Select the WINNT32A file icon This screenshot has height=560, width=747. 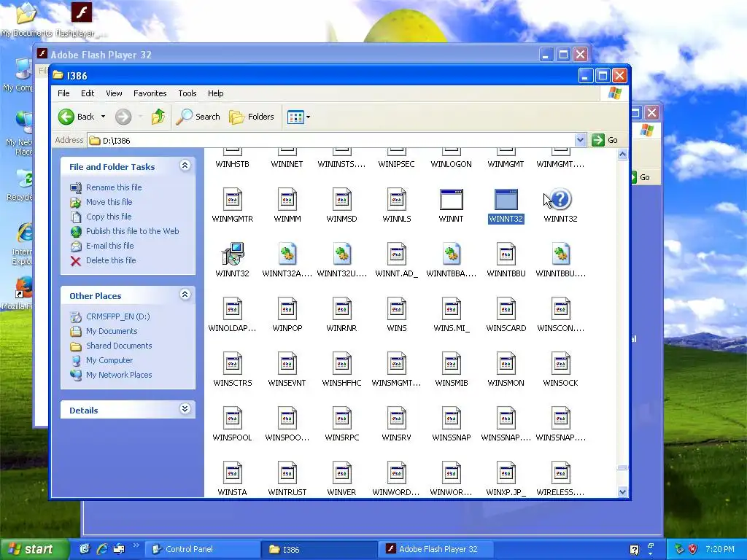(x=287, y=254)
